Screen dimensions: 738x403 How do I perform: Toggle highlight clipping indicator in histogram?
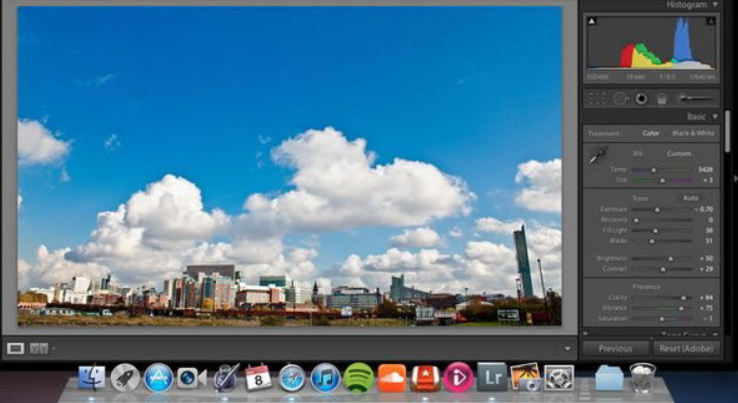[x=710, y=22]
